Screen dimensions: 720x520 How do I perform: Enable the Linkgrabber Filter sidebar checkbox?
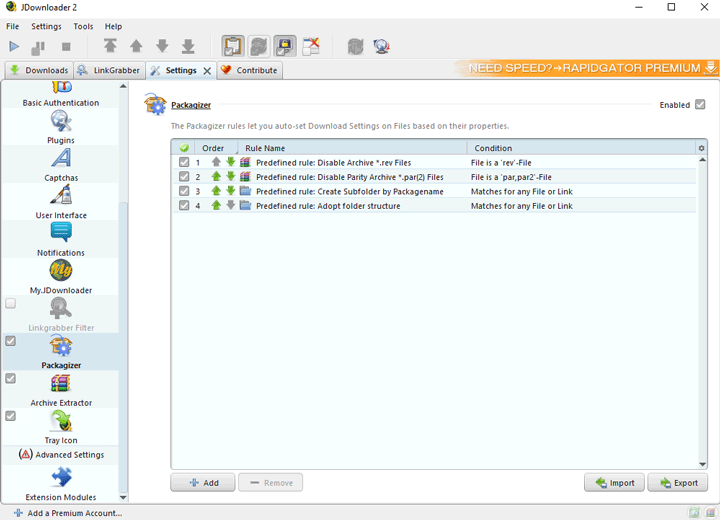[11, 303]
